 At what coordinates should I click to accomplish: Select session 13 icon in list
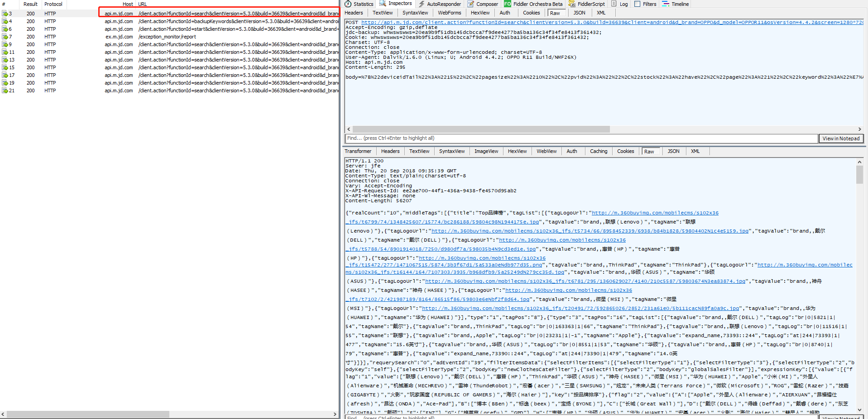[x=5, y=60]
